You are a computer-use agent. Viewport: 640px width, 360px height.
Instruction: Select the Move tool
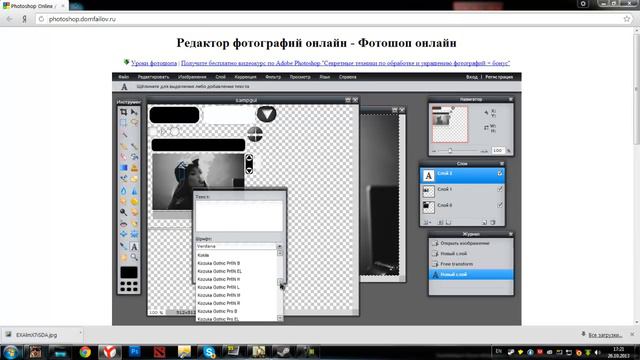[134, 111]
